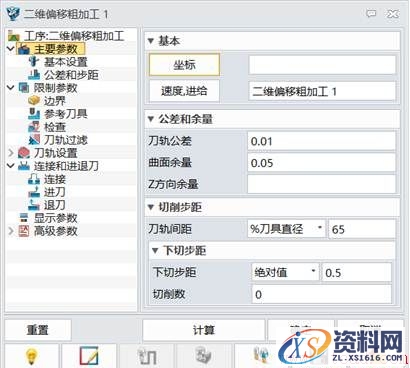Collapse the 切削步距 section

click(151, 207)
